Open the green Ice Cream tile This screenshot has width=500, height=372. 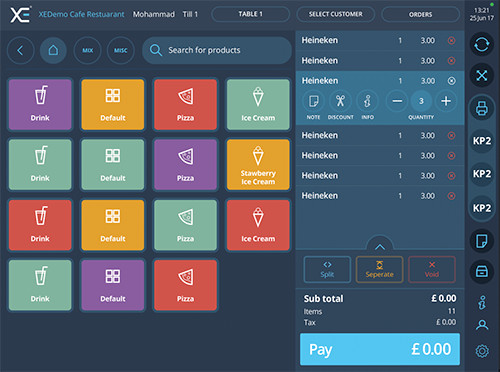[x=258, y=104]
